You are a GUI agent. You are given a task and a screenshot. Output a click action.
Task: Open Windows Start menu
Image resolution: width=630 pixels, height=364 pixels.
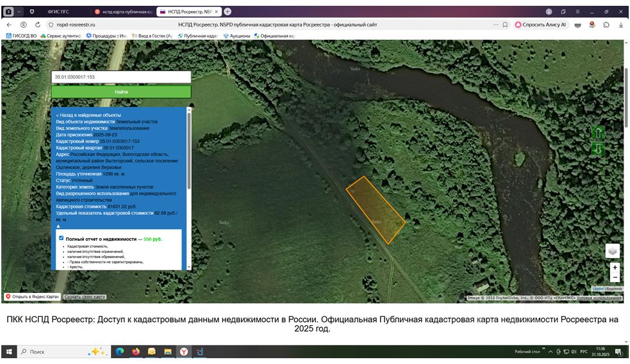point(9,352)
